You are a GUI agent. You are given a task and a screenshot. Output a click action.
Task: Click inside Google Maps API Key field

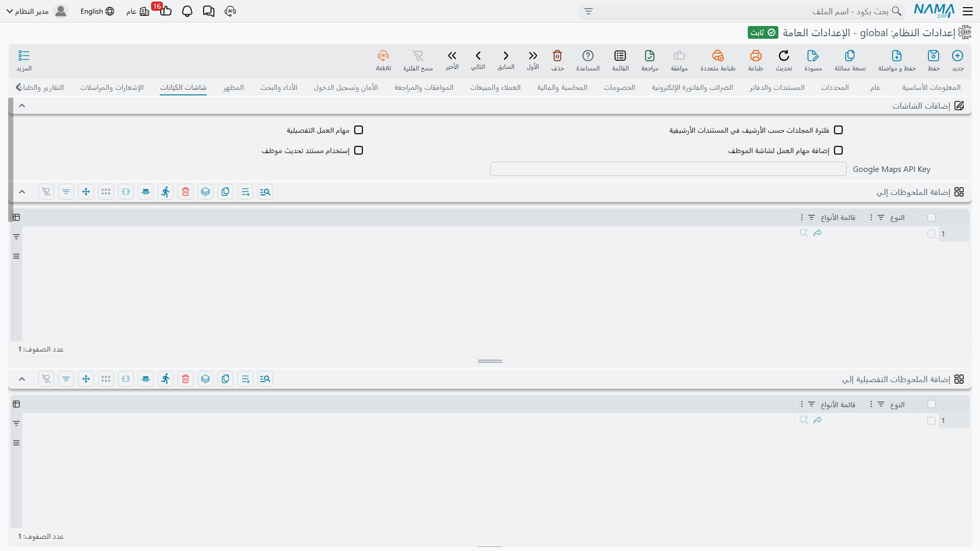(668, 169)
